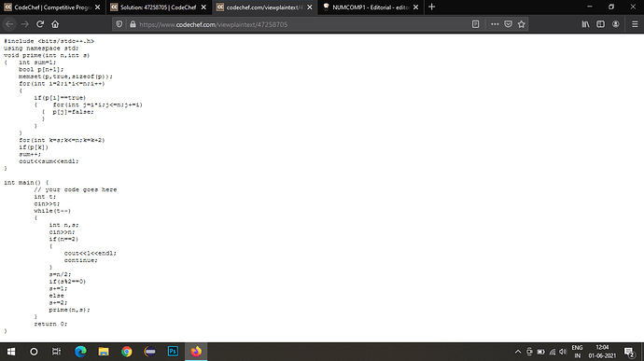This screenshot has width=644, height=361.
Task: Open page actions three-dot menu
Action: coord(495,24)
